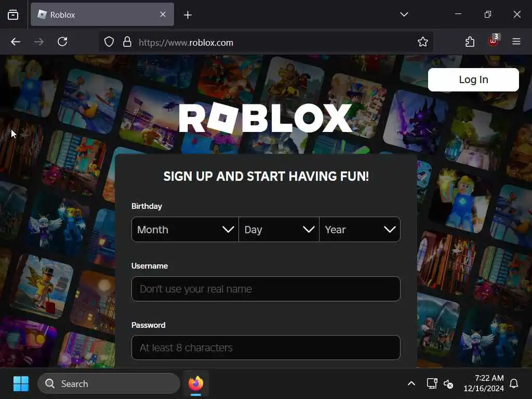Click the Username label text
The image size is (532, 399).
(150, 266)
